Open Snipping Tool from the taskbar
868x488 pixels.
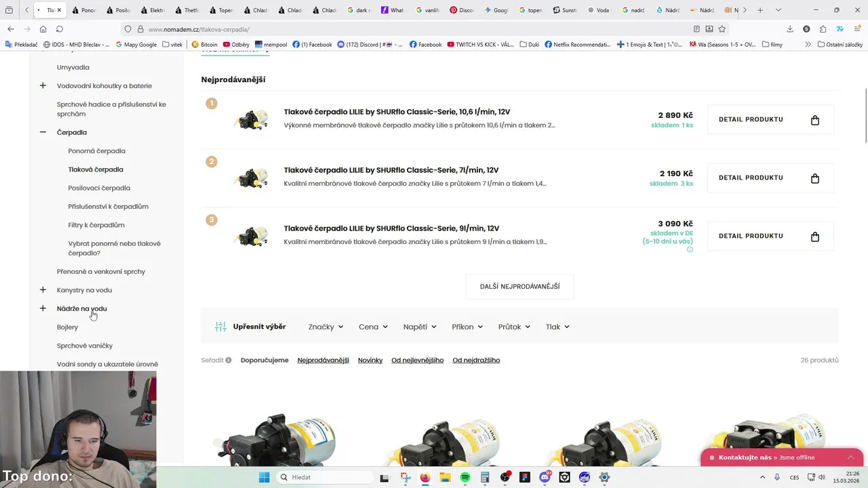(x=405, y=477)
